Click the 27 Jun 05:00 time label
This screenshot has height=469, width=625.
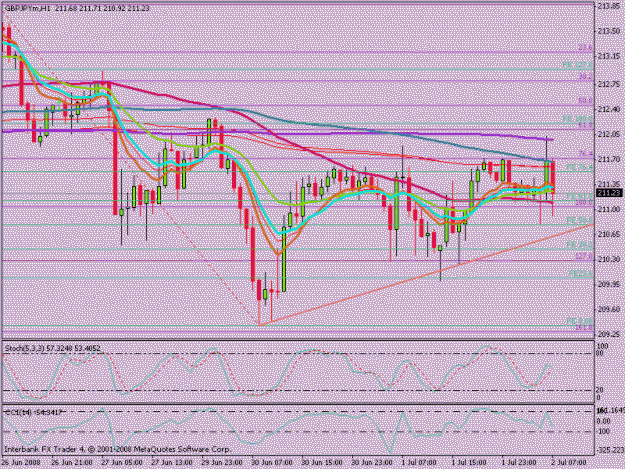click(x=122, y=463)
